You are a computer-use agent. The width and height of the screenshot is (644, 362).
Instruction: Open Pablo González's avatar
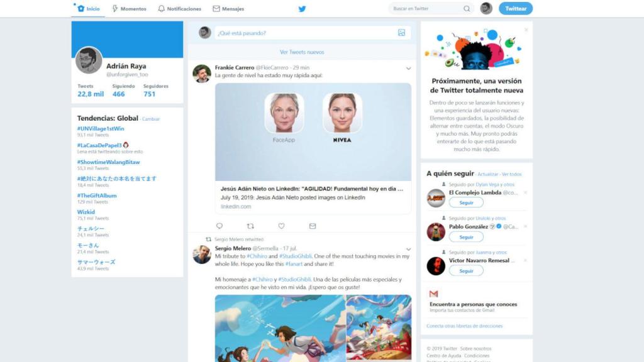pos(436,233)
